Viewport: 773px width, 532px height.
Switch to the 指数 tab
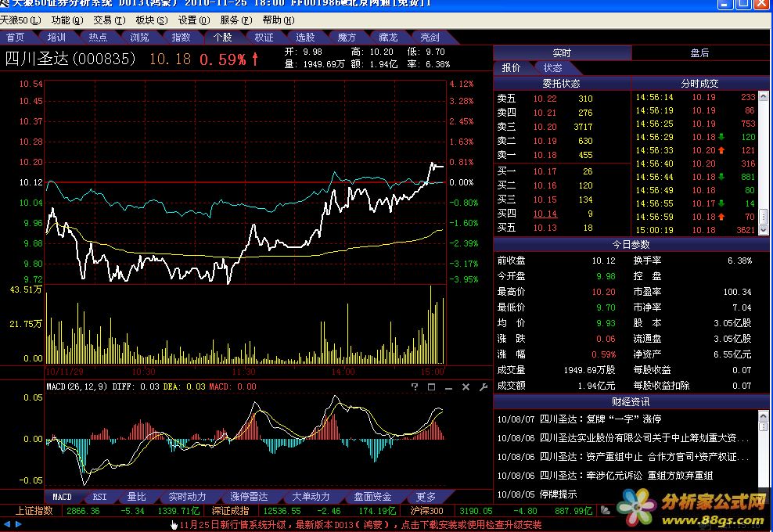point(181,38)
